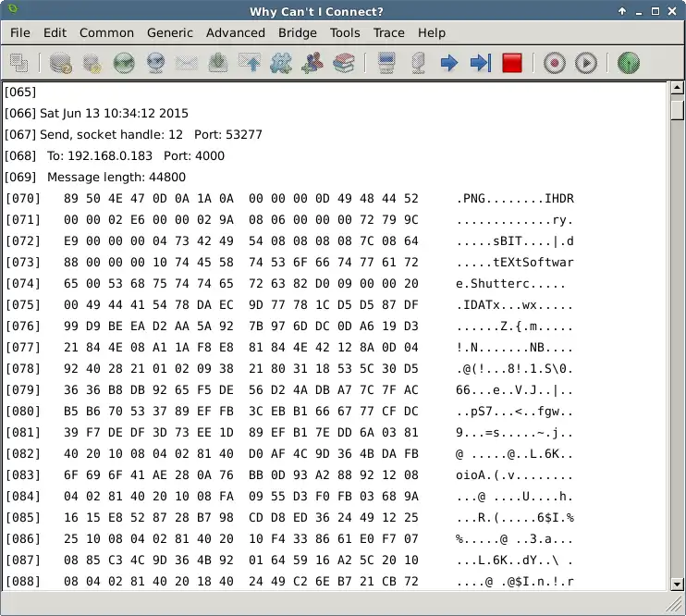
Task: Click the copy windows toolbar icon
Action: pos(18,63)
